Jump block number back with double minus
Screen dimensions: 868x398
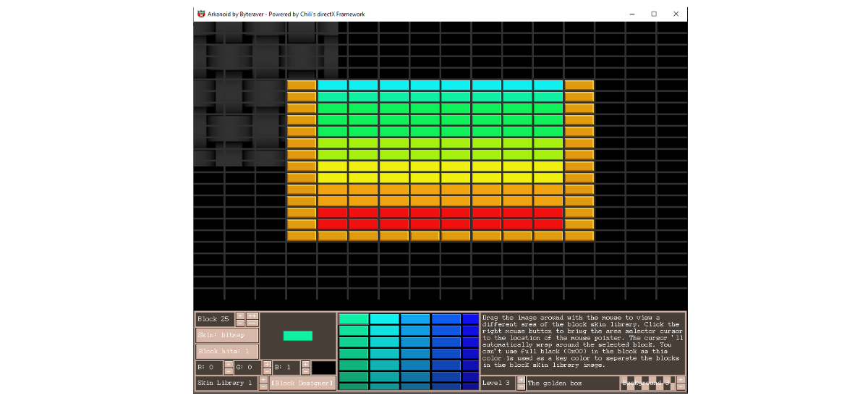click(252, 323)
